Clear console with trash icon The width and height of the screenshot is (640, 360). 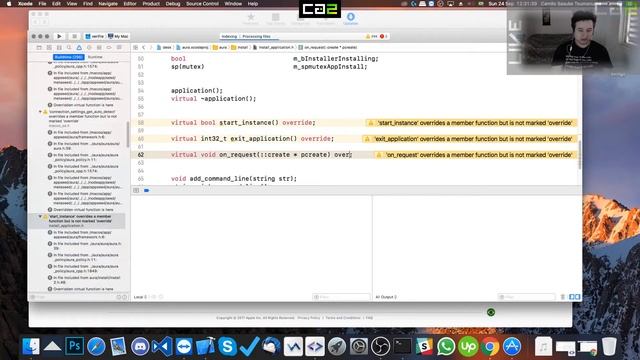click(562, 297)
